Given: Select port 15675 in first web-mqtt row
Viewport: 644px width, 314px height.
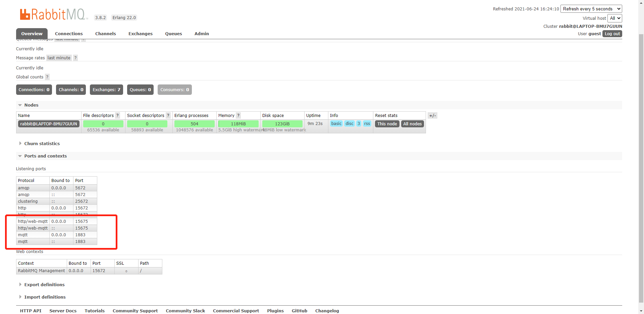Looking at the screenshot, I should [85, 222].
